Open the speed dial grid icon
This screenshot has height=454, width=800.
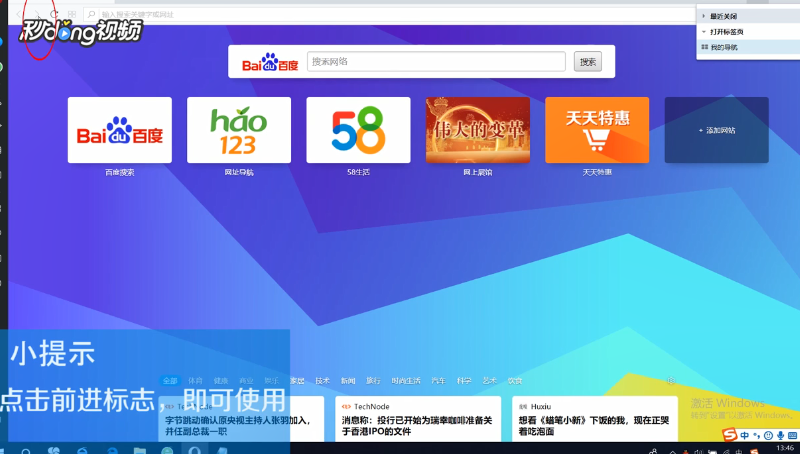click(71, 14)
